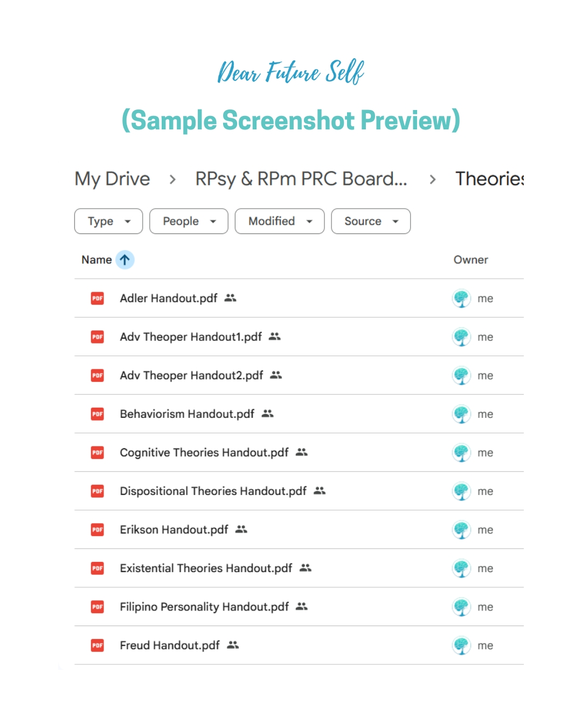Click the owner avatar on Erikson Handout row
Screen dimensions: 582x728
(461, 530)
